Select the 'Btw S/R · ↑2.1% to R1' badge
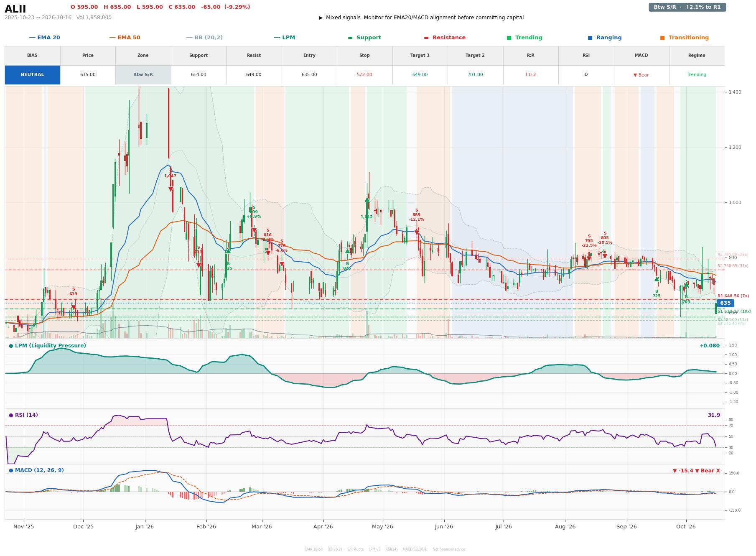 click(687, 7)
